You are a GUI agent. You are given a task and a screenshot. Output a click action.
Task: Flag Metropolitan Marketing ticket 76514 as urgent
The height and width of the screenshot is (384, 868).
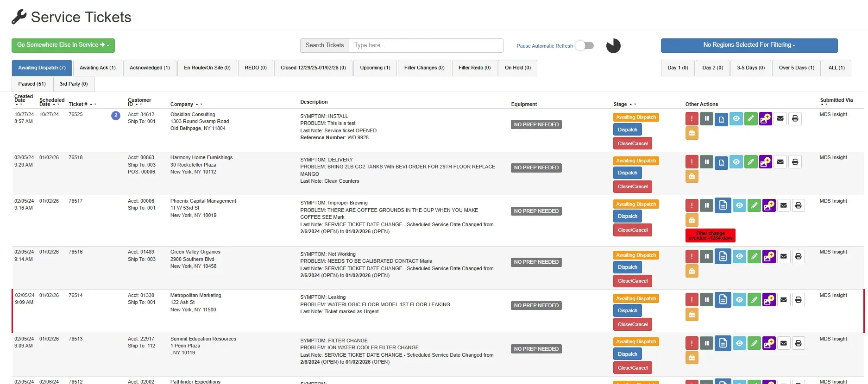pos(692,300)
